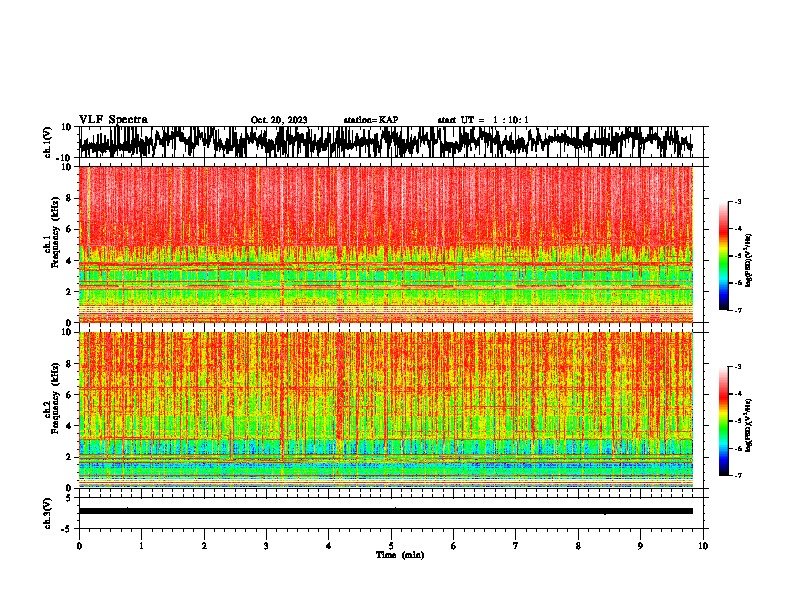Image resolution: width=792 pixels, height=612 pixels.
Task: Click the 2 kHz tick on ch.2 frequency axis
Action: 70,457
